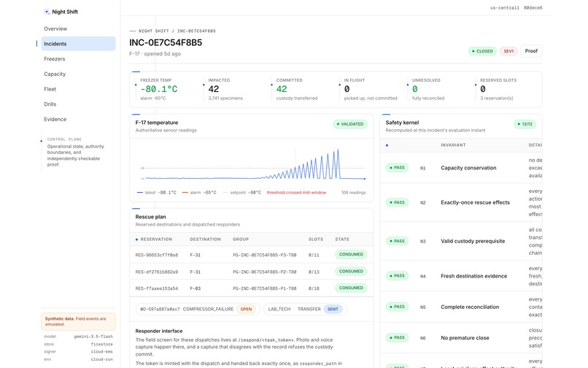588x368 pixels.
Task: Click the CLOSED status badge
Action: 482,51
